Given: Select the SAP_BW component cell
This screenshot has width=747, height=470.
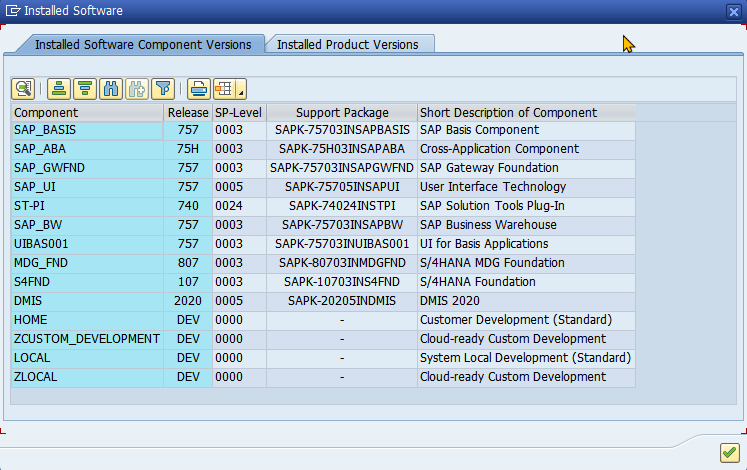Looking at the screenshot, I should tap(87, 226).
